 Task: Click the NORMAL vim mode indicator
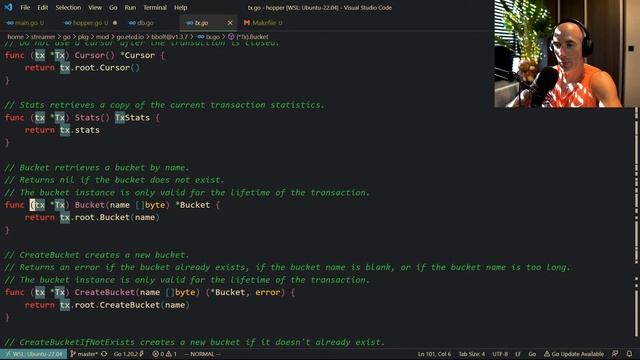pyautogui.click(x=202, y=354)
